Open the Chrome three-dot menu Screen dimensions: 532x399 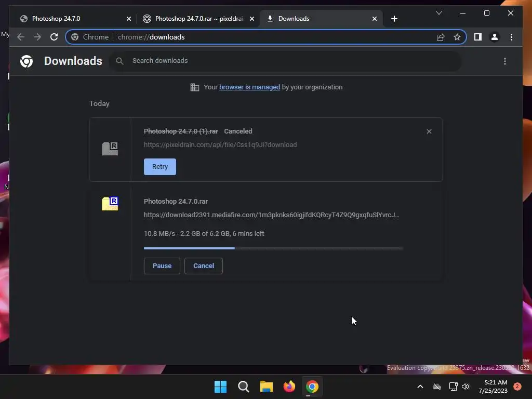(x=511, y=37)
